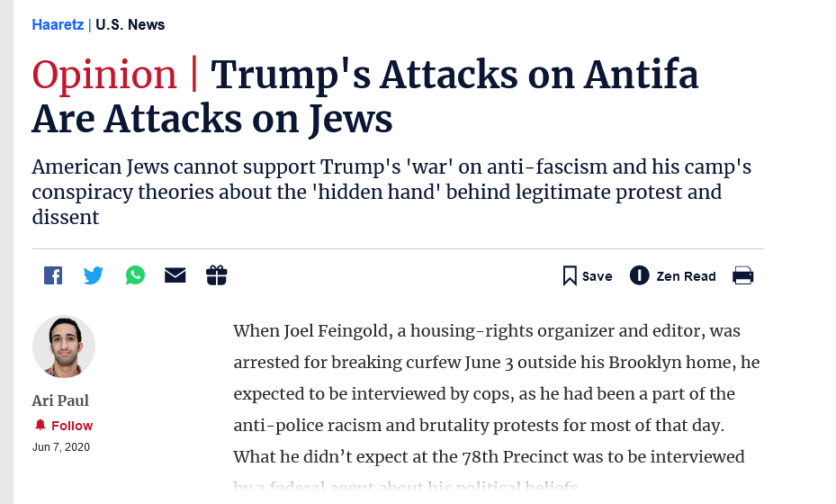The image size is (836, 504).
Task: Click the article subtitle paragraph
Action: (x=391, y=192)
